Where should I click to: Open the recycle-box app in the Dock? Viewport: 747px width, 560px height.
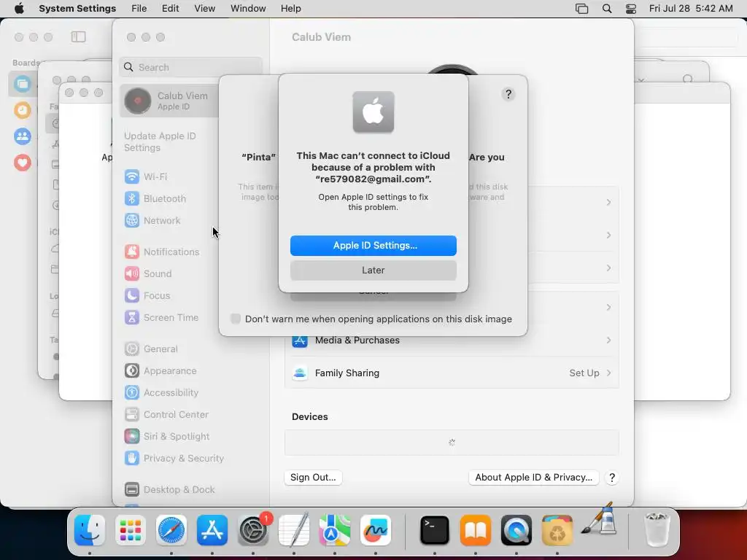557,530
